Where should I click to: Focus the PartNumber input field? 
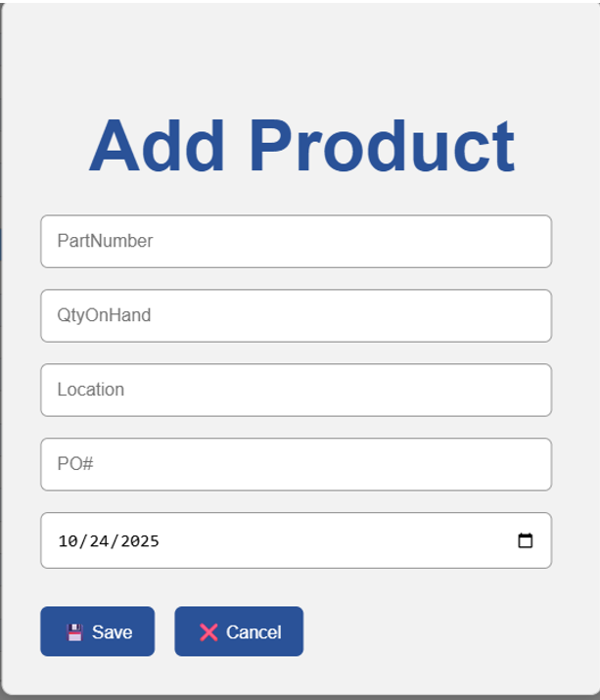(296, 241)
